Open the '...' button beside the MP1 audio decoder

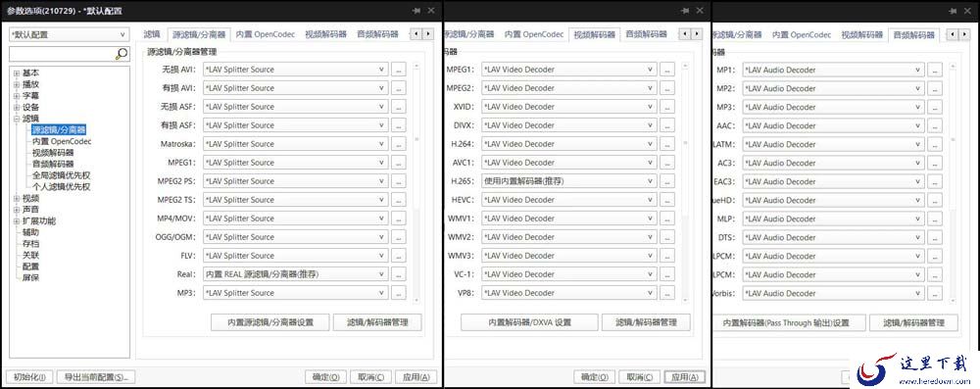[x=934, y=70]
